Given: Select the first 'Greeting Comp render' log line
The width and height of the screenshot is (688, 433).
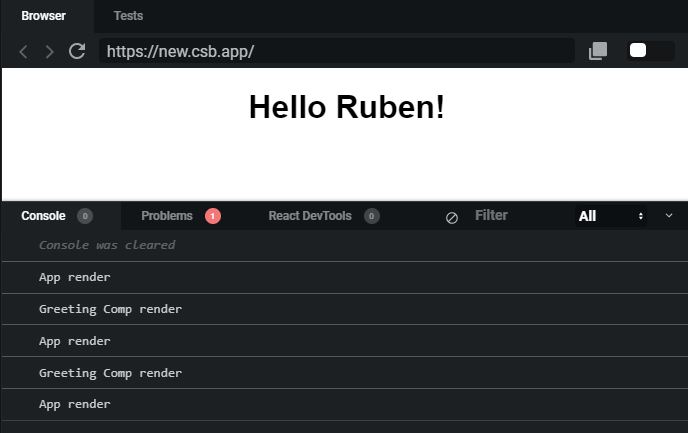Looking at the screenshot, I should (x=345, y=309).
